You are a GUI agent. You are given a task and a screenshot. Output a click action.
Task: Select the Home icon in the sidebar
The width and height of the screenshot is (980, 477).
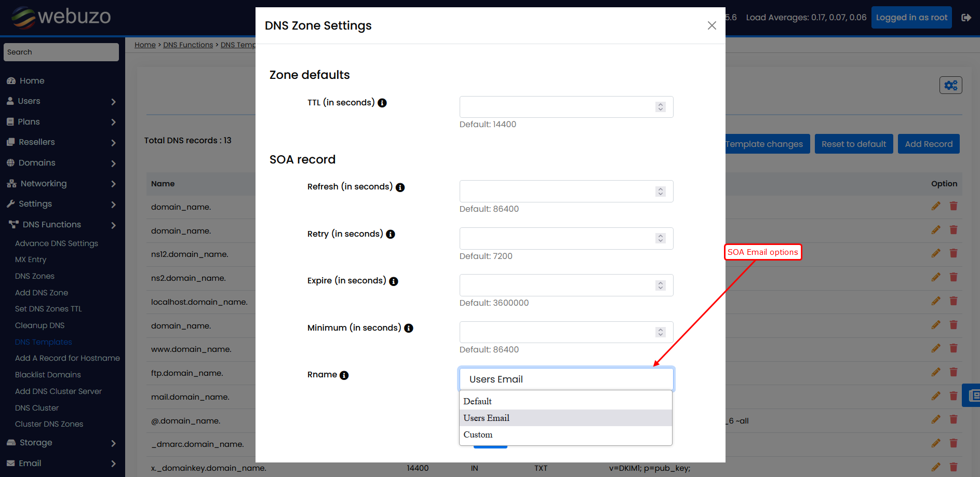(x=11, y=80)
